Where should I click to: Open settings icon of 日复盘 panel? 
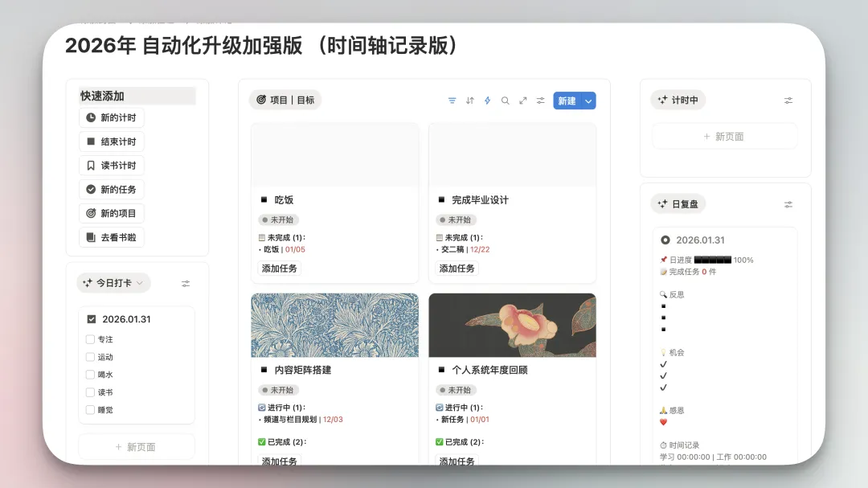tap(788, 204)
